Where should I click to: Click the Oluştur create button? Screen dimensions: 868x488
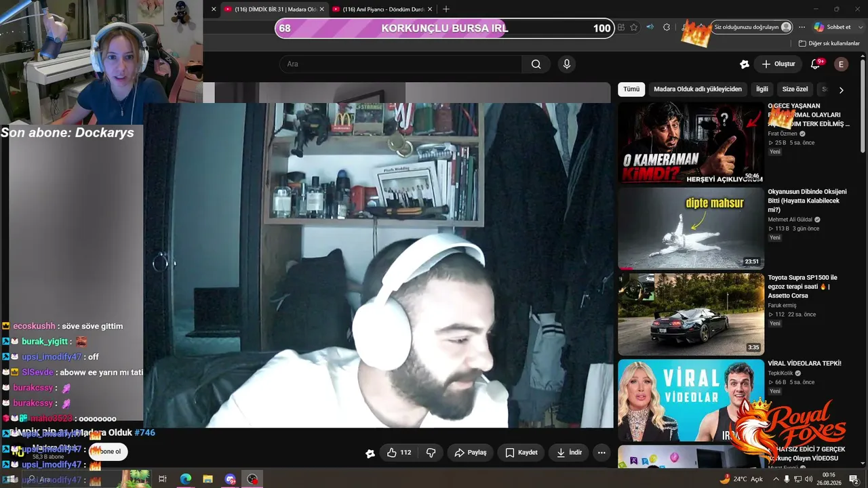pos(778,64)
